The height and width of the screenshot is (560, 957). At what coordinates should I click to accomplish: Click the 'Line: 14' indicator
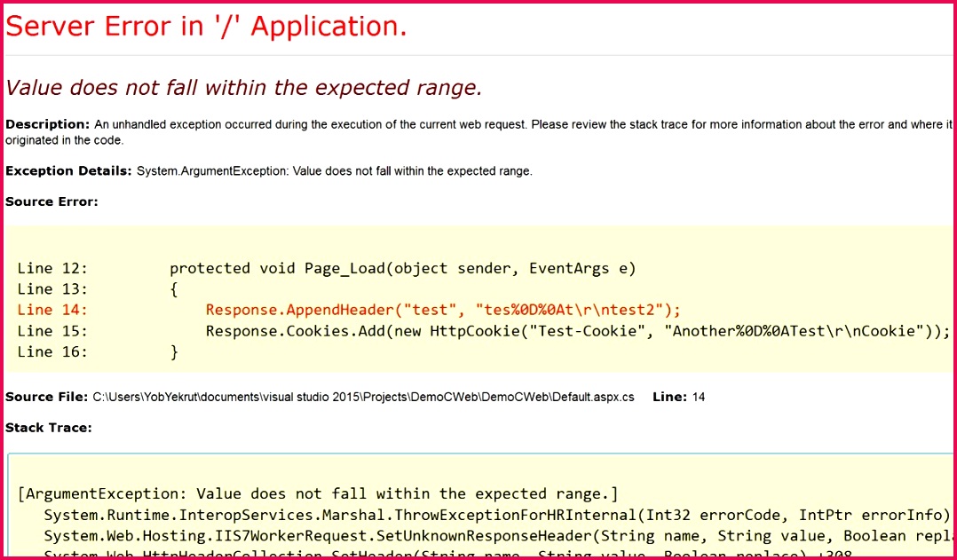(x=678, y=397)
